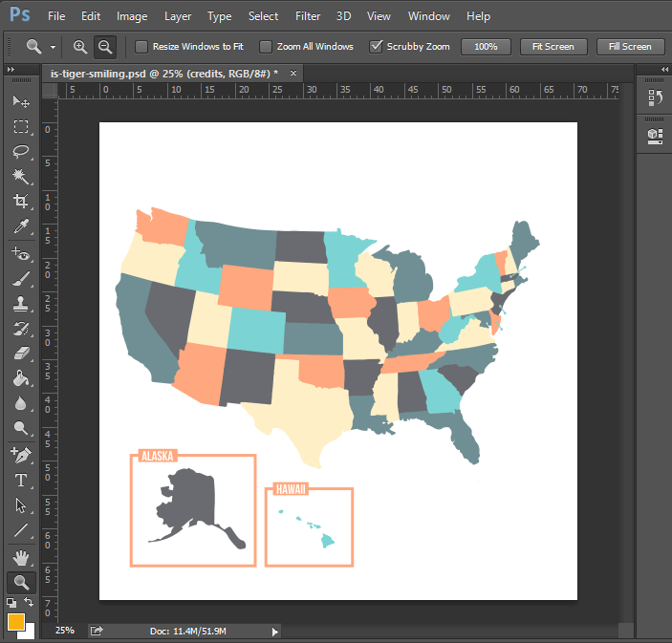Check the Zoom All Windows option
Screen dimensions: 672x643
(266, 46)
